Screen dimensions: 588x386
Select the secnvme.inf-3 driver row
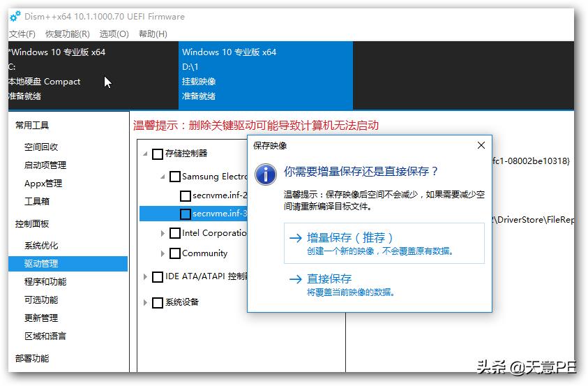[x=193, y=214]
